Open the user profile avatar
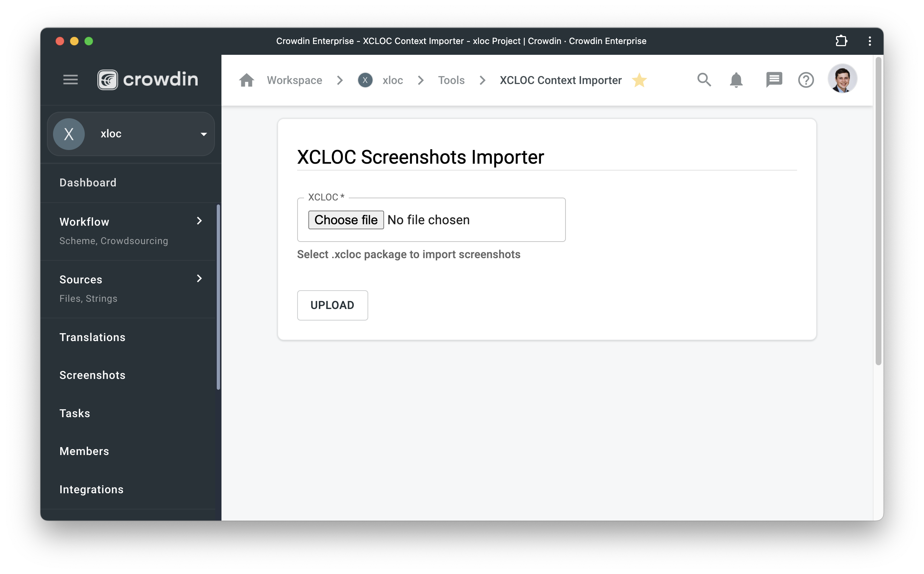 (x=842, y=79)
